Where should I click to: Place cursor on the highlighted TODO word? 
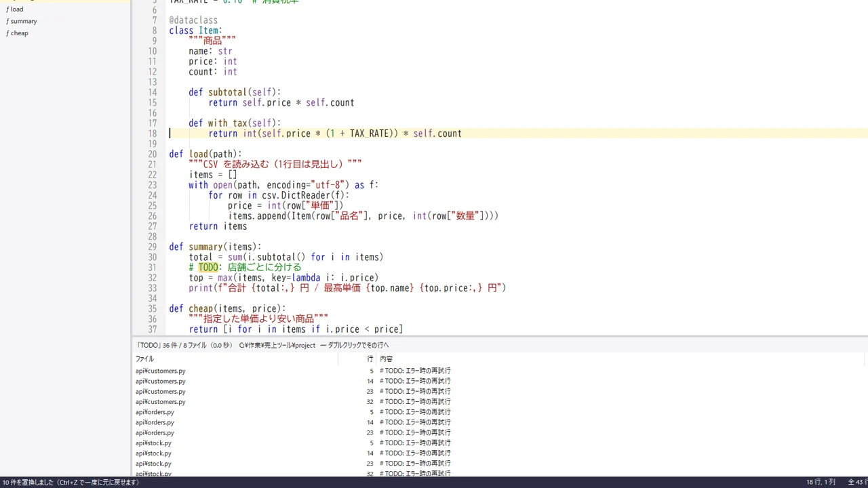point(208,268)
